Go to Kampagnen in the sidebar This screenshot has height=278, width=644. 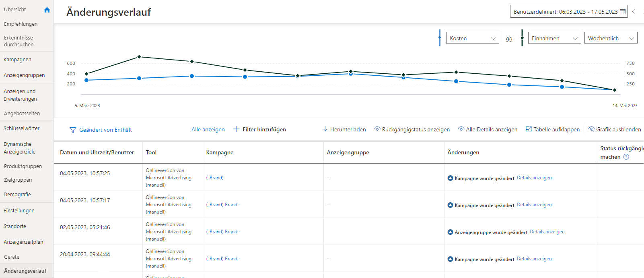[x=18, y=60]
